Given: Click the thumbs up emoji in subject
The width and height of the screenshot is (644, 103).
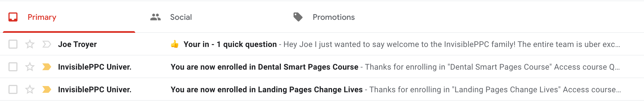Looking at the screenshot, I should click(x=175, y=44).
